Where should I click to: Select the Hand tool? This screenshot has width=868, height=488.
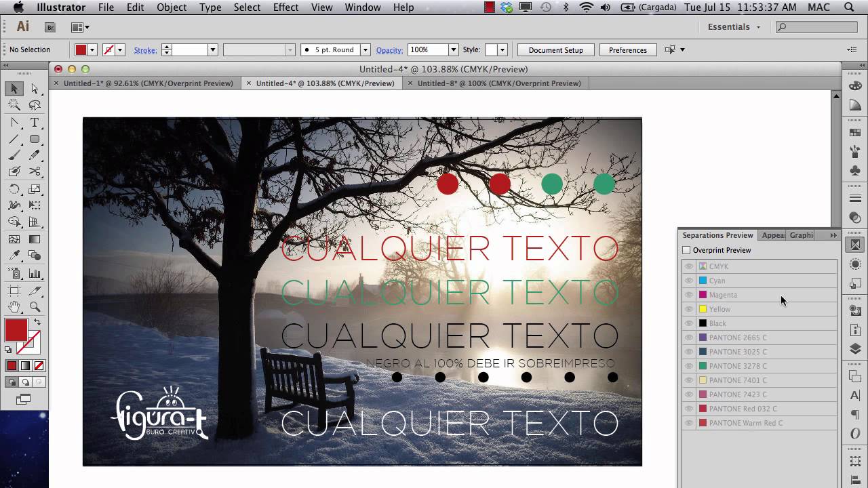[x=14, y=307]
